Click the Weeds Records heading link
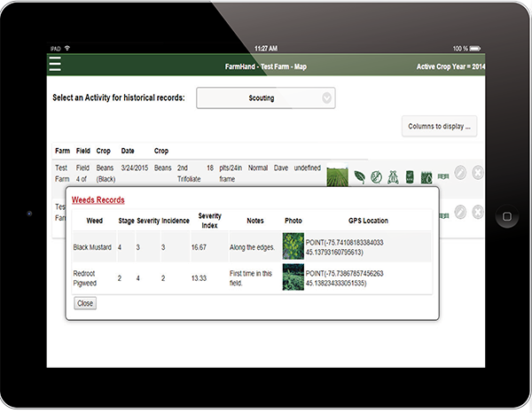532x413 pixels. (x=98, y=200)
